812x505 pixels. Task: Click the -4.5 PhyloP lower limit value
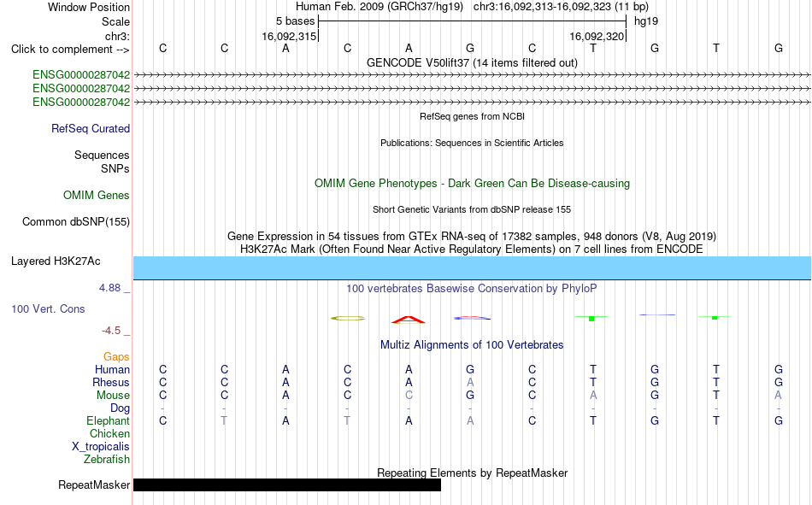pyautogui.click(x=111, y=331)
